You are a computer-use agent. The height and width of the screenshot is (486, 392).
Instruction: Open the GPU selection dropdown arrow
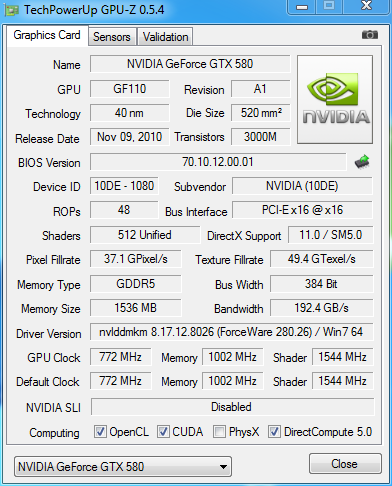click(223, 467)
